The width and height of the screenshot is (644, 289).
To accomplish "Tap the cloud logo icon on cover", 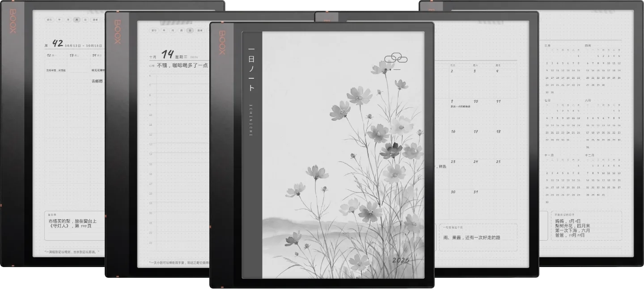I will [x=396, y=58].
